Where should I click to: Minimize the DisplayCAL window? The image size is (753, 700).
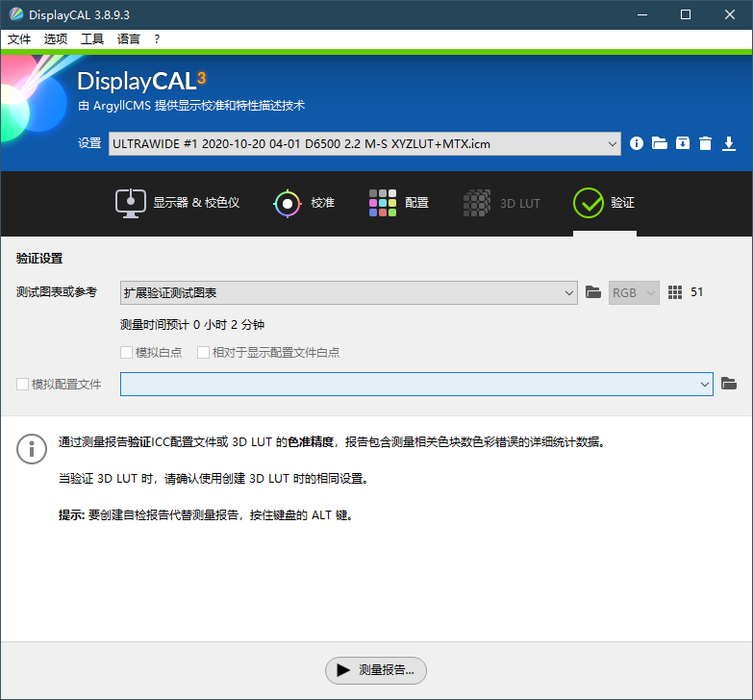point(642,14)
